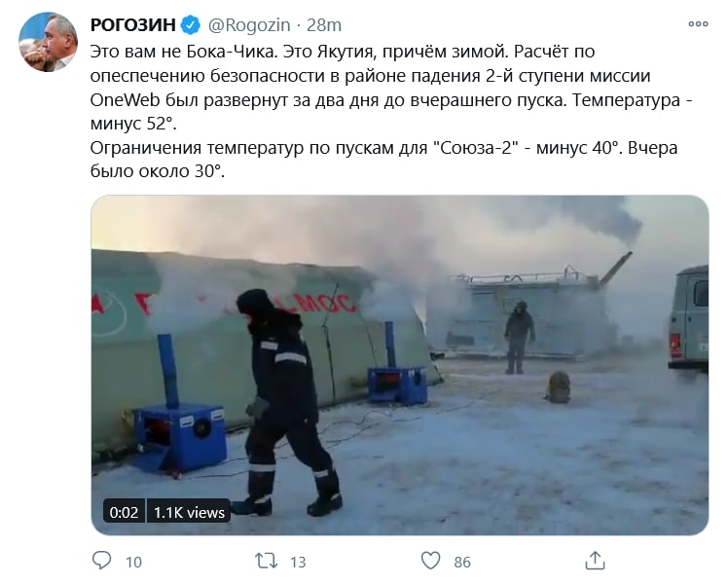Open the 28m timestamp link
This screenshot has height=584, width=728.
coord(323,25)
